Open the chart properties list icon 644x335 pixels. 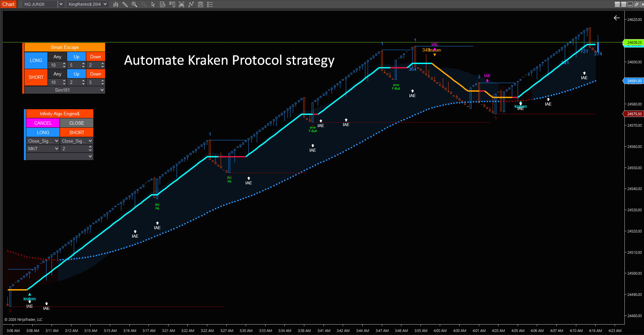[x=210, y=4]
